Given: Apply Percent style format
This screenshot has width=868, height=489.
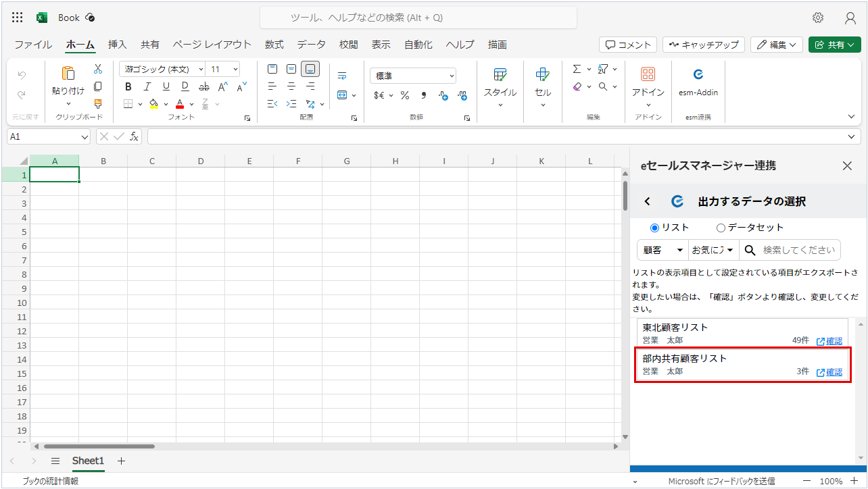Looking at the screenshot, I should (405, 95).
